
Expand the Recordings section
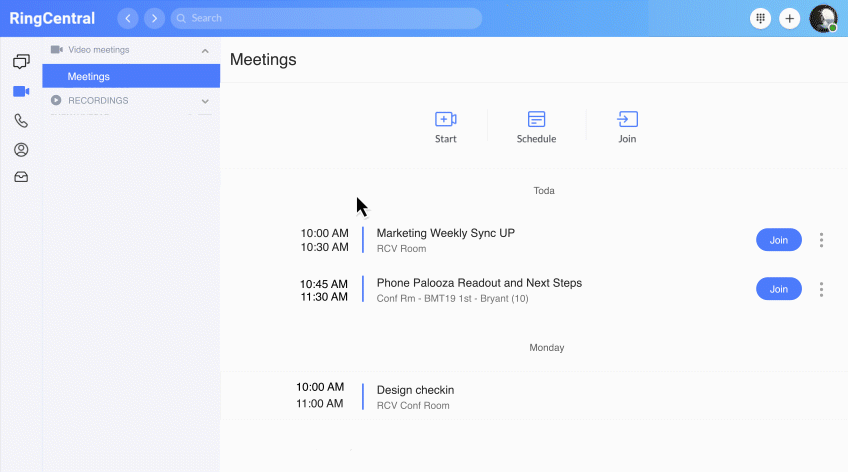point(205,101)
